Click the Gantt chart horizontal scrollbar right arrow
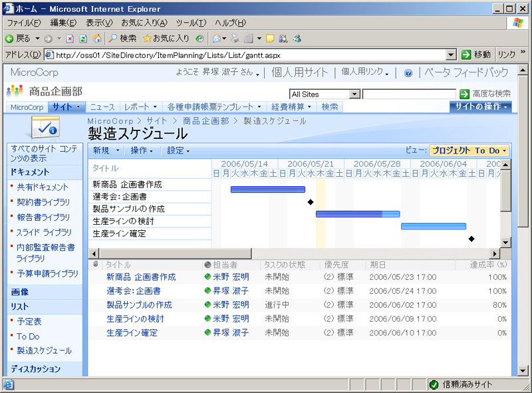This screenshot has width=532, height=393. click(494, 253)
